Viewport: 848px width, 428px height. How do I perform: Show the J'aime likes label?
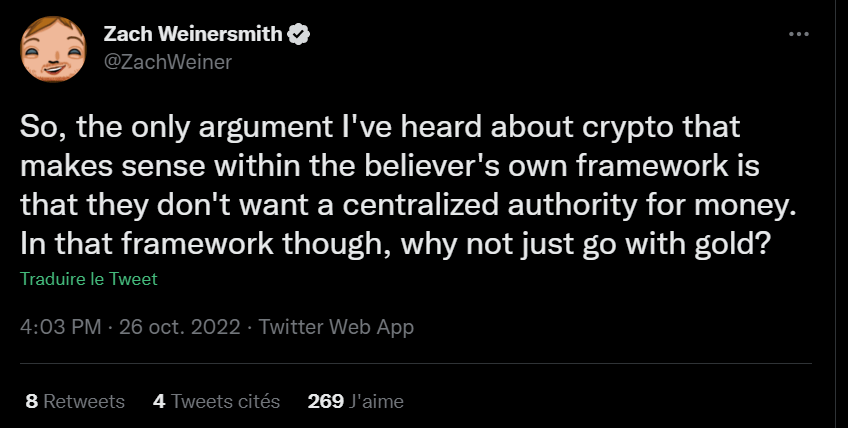coord(377,402)
